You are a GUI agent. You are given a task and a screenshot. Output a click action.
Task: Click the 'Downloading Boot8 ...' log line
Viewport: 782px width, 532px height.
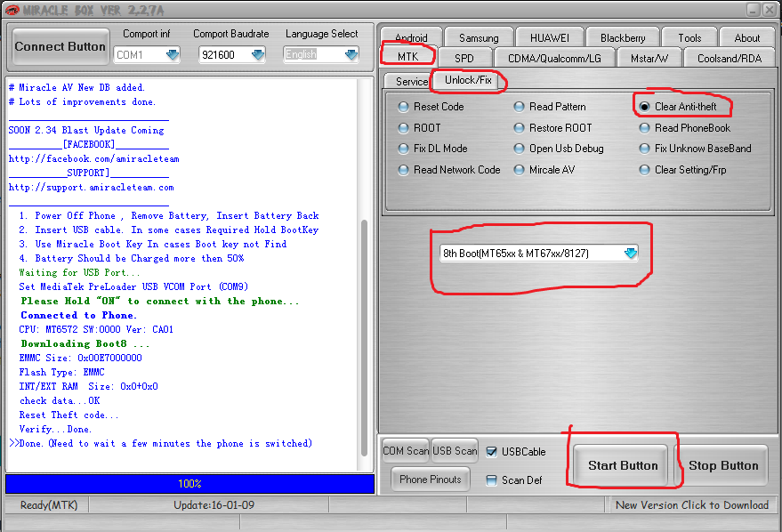point(85,343)
